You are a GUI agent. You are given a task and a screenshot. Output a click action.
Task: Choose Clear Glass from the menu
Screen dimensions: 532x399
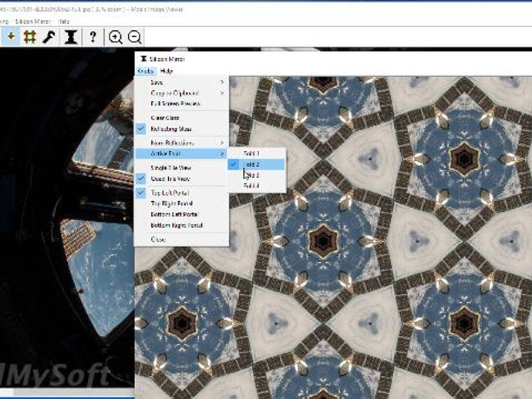181,118
